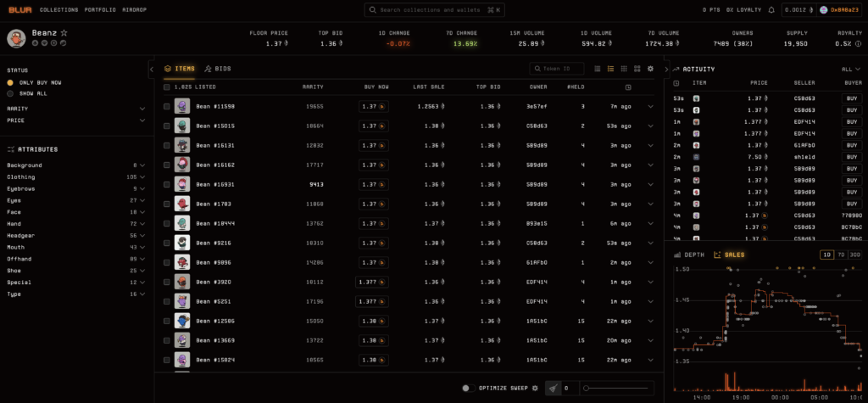Collapse the activity panel arrow

(x=666, y=70)
